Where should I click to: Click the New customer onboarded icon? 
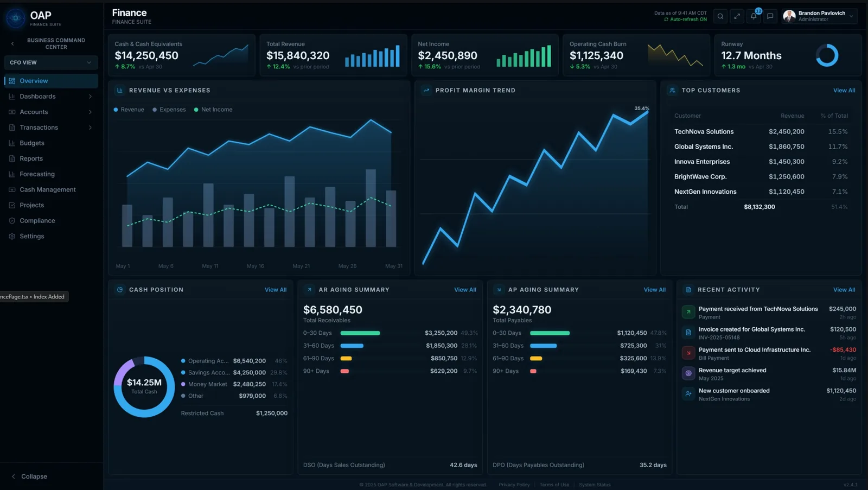[688, 394]
